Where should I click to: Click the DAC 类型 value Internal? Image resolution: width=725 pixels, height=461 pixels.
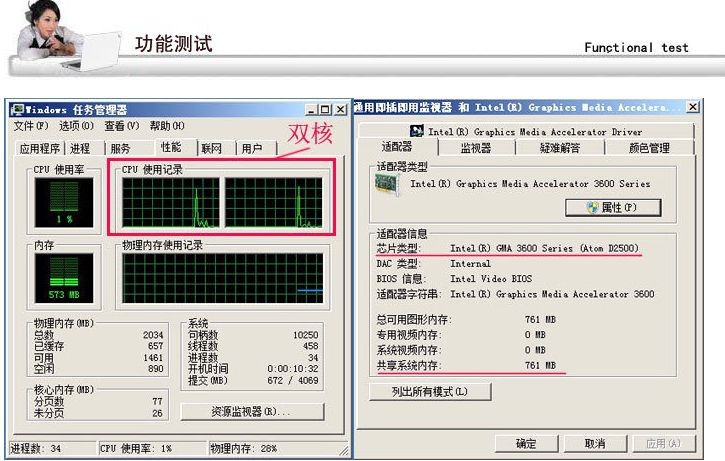pyautogui.click(x=470, y=264)
